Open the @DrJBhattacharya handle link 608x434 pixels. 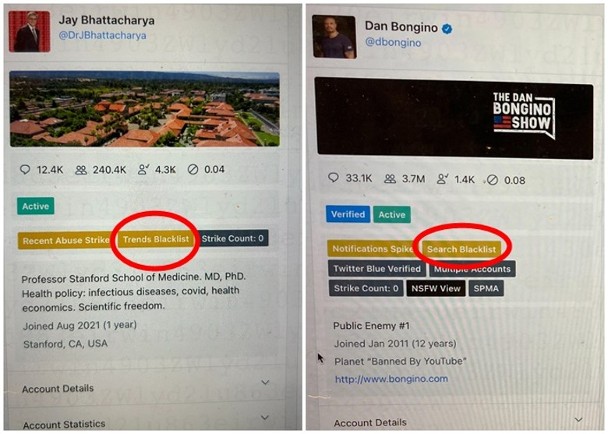pyautogui.click(x=102, y=35)
